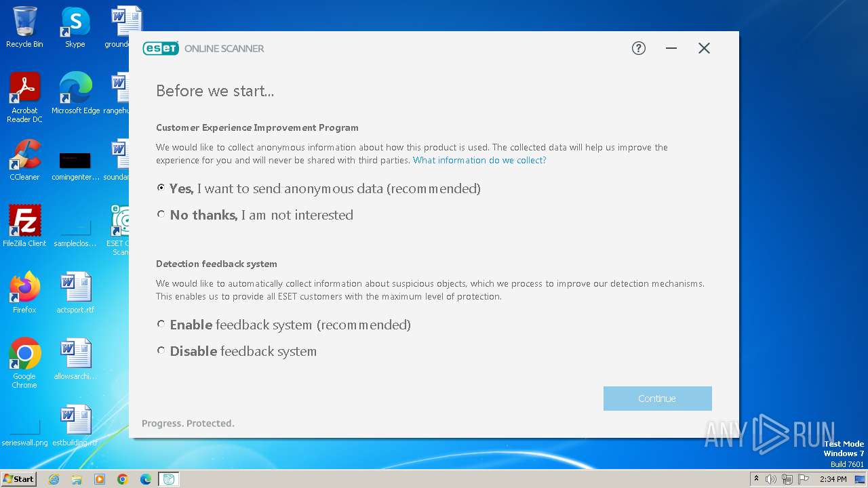Show hidden system tray icons arrow
868x488 pixels.
[x=757, y=479]
